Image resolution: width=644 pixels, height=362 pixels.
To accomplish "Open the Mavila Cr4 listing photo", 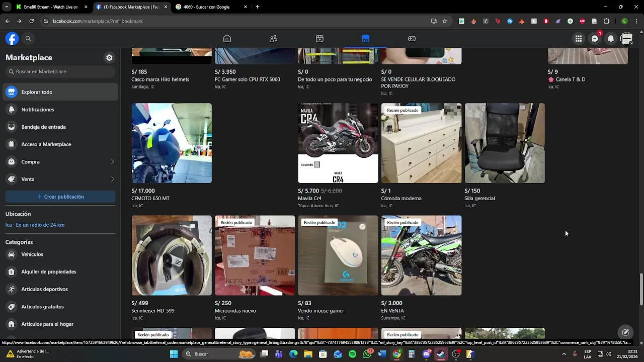I will [338, 143].
